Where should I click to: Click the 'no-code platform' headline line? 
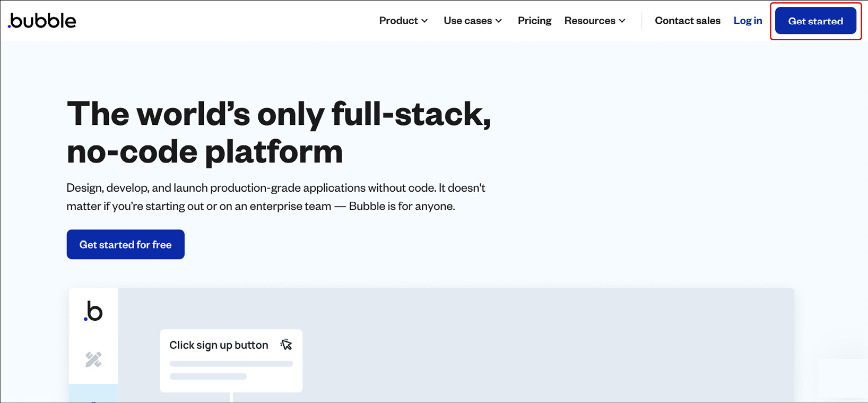[205, 152]
